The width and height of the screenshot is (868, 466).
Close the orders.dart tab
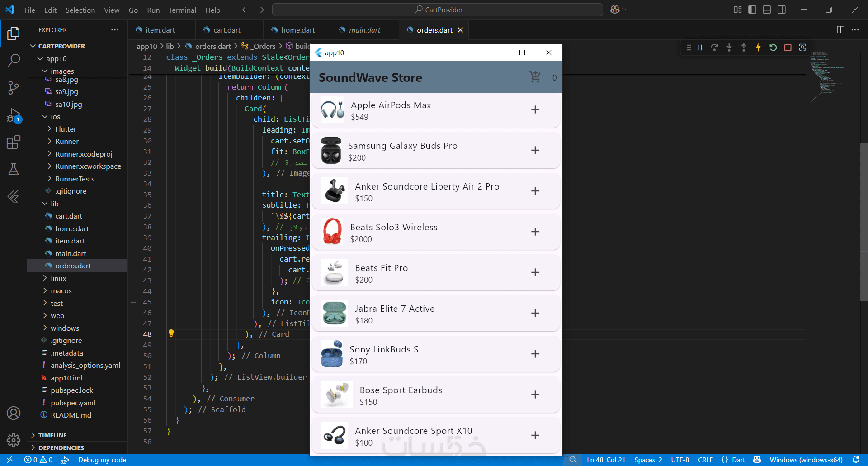460,30
